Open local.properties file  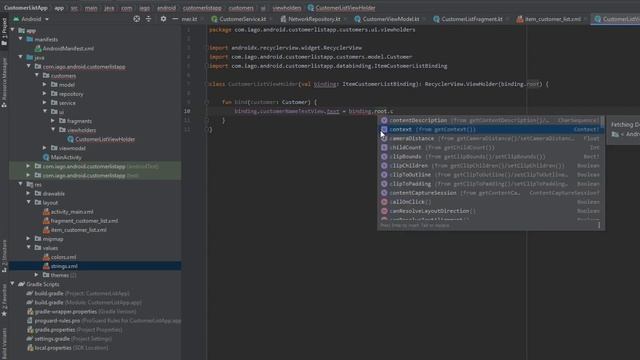tap(67, 348)
